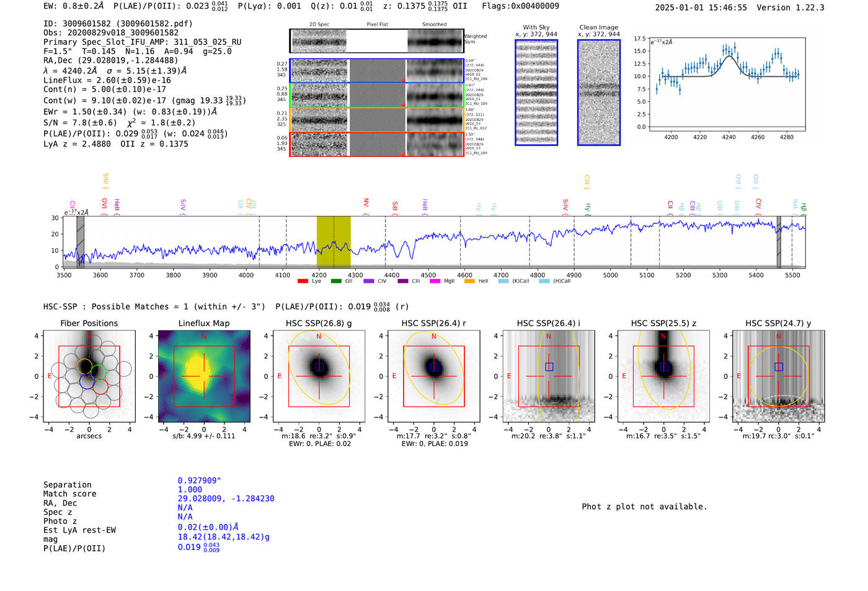Open the HSC SSP y-band cutout
The height and width of the screenshot is (591, 868).
[x=779, y=376]
